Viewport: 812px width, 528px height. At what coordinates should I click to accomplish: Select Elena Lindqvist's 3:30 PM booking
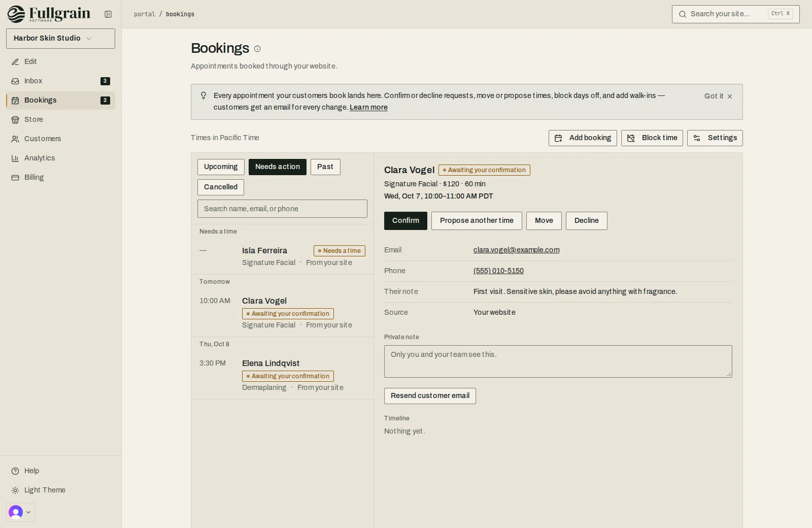pyautogui.click(x=282, y=375)
